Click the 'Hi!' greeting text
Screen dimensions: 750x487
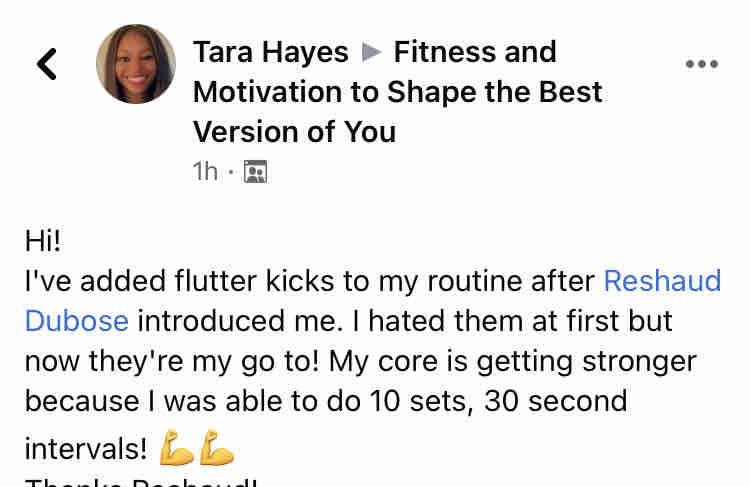point(43,241)
